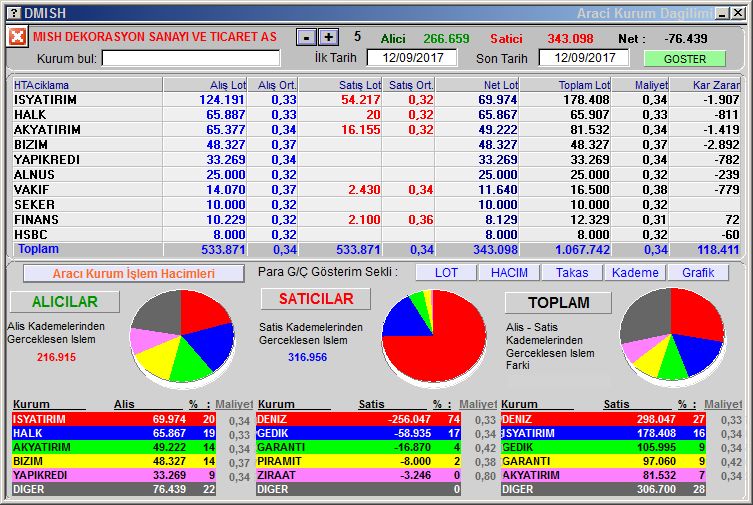Click pink YAPIKREDI row in buyers list
This screenshot has height=505, width=753.
click(114, 475)
